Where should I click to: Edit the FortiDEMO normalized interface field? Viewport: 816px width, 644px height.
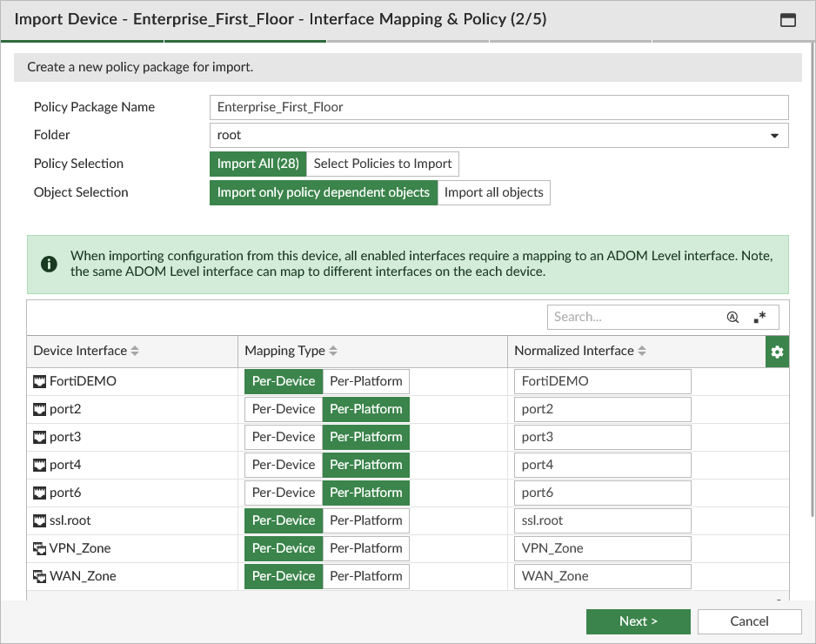(x=603, y=381)
